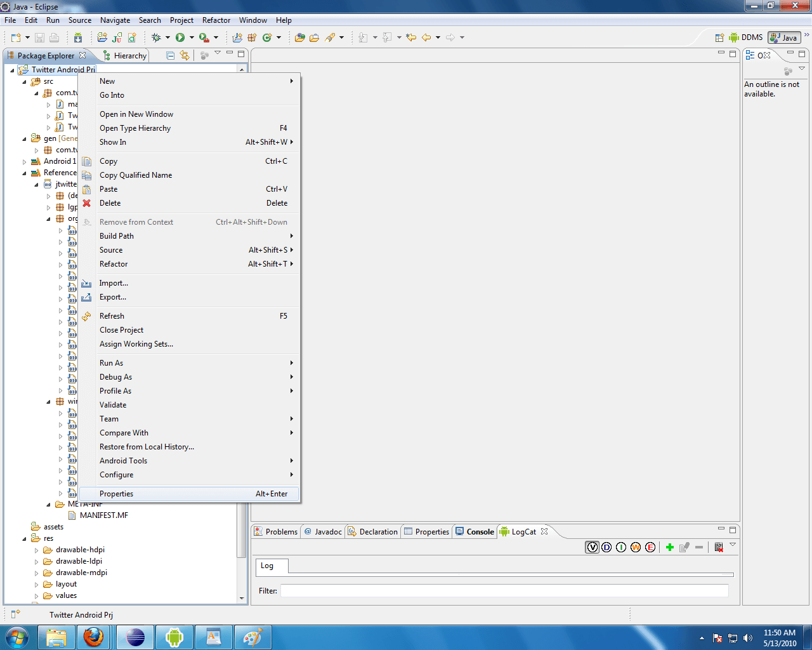Viewport: 812px width, 650px height.
Task: Click the green Run toolbar button
Action: coord(180,37)
